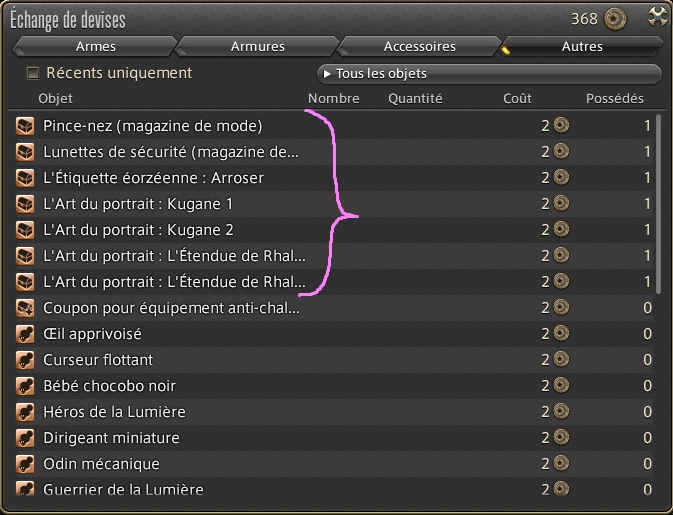Image resolution: width=673 pixels, height=515 pixels.
Task: Click the Objet column header
Action: click(x=55, y=99)
